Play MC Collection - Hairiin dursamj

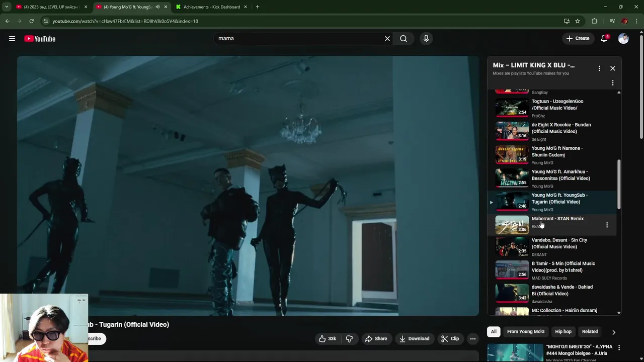[x=552, y=311]
